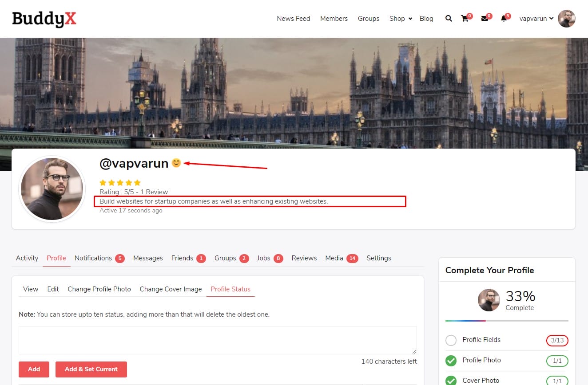Click the Profile Fields empty circle
588x385 pixels.
point(451,340)
